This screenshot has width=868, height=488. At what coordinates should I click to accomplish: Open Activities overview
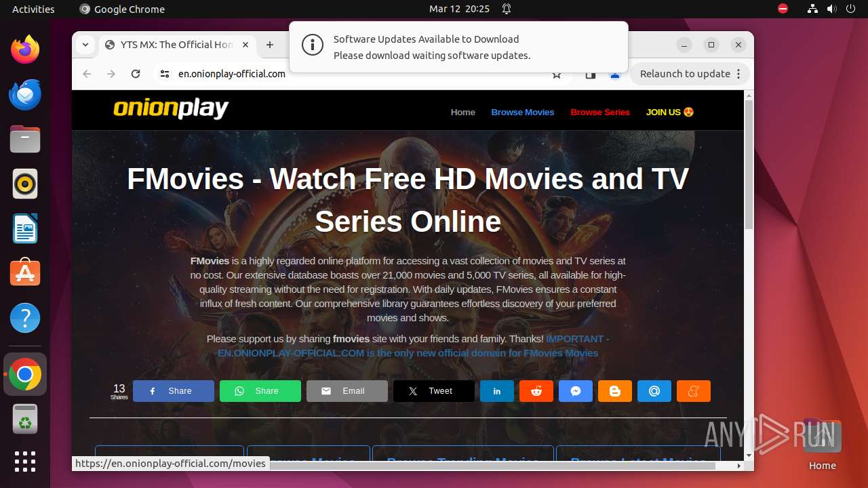(x=33, y=9)
